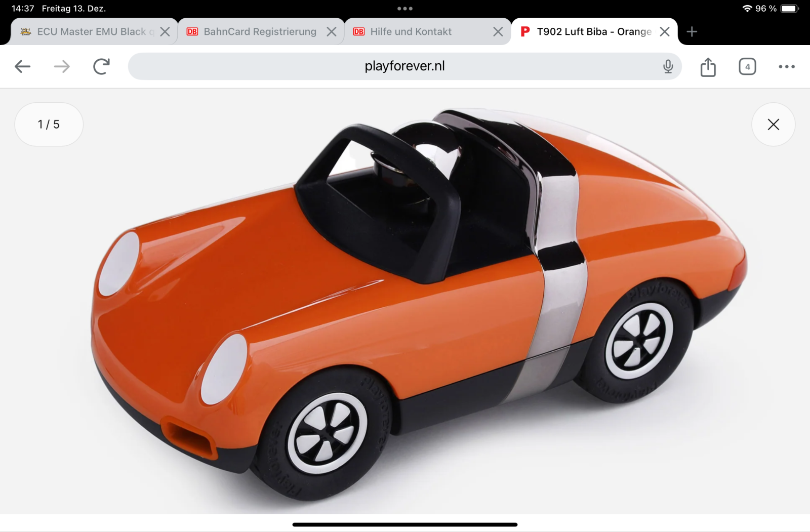Close the ECU Master EMU Black tab
The image size is (810, 532).
pos(165,32)
